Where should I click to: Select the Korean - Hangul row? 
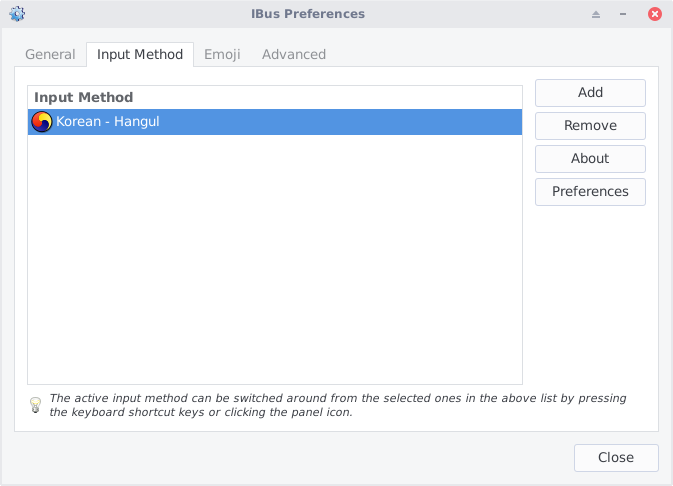275,122
